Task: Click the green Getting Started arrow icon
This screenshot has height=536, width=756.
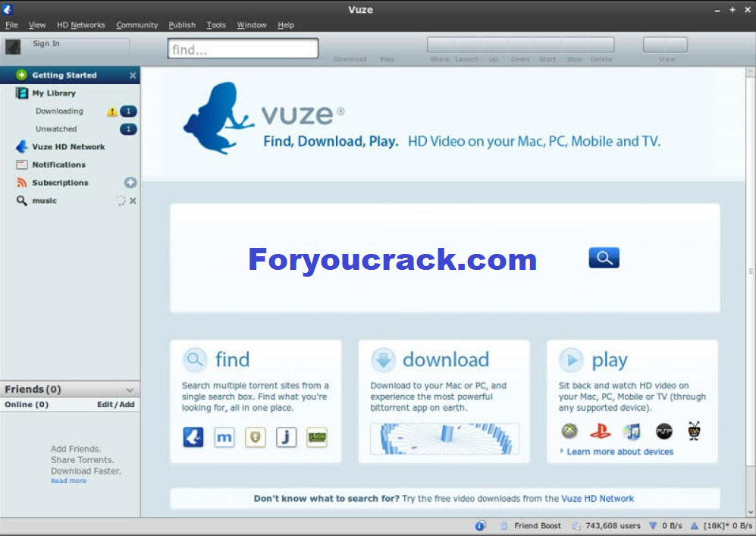Action: coord(21,75)
